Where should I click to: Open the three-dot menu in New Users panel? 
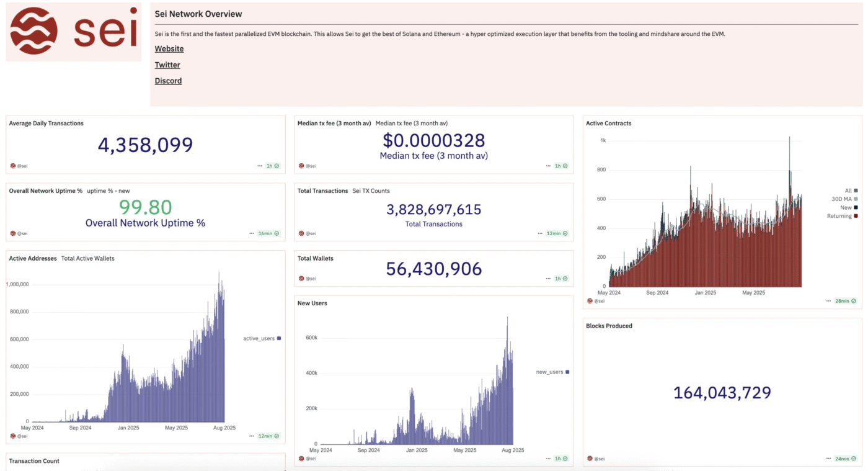coord(548,459)
